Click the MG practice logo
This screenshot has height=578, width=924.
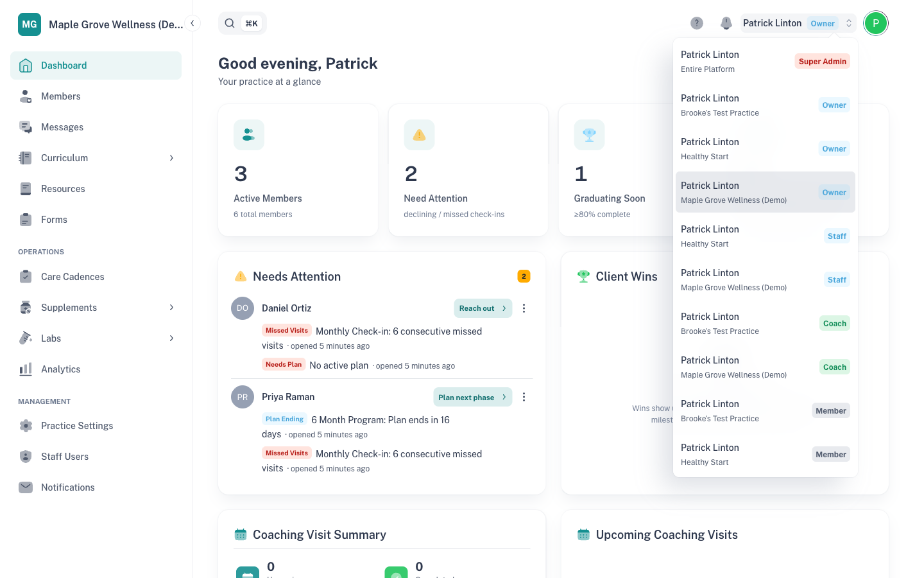[x=30, y=24]
